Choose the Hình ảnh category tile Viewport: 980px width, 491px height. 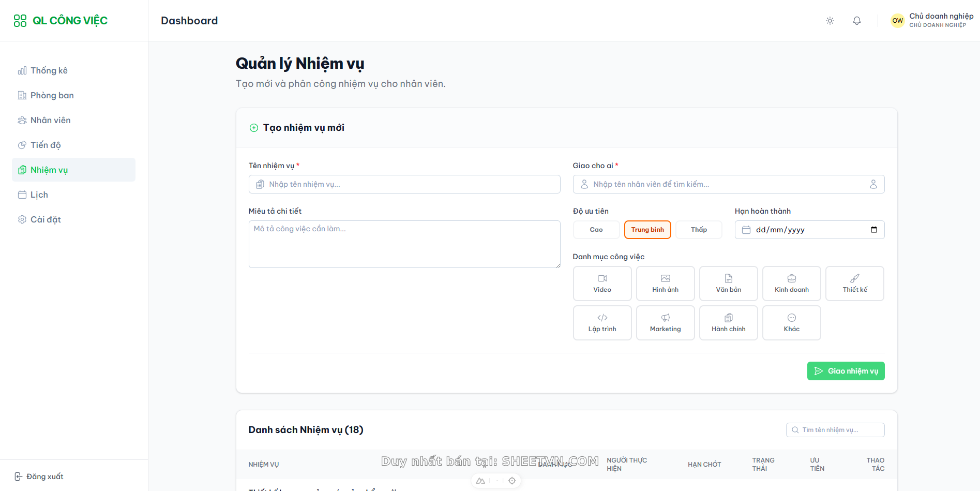pyautogui.click(x=665, y=284)
